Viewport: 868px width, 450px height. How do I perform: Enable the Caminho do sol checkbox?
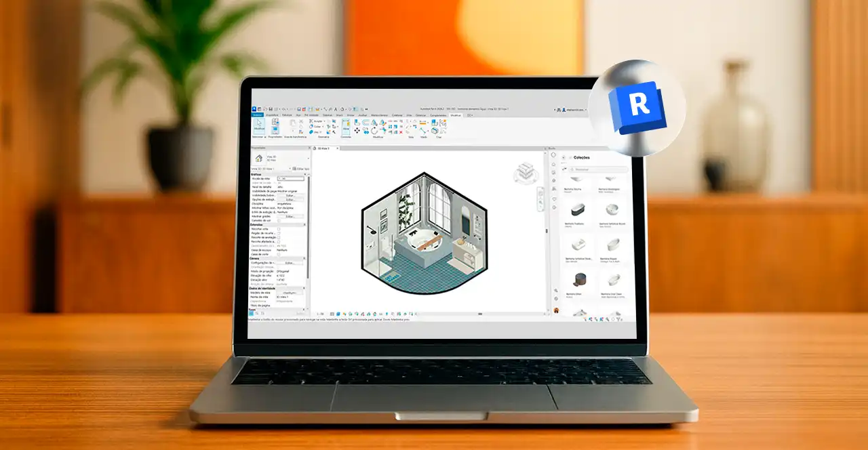(x=279, y=221)
